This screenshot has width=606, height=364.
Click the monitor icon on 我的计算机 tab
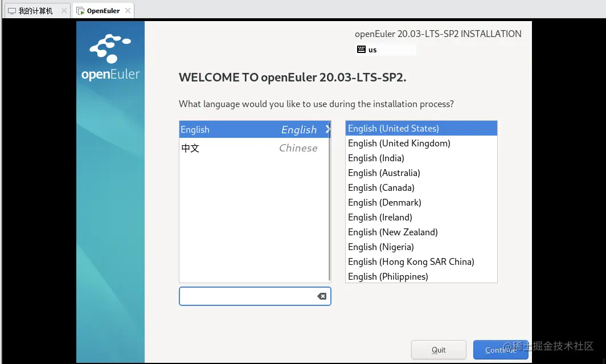pyautogui.click(x=12, y=11)
